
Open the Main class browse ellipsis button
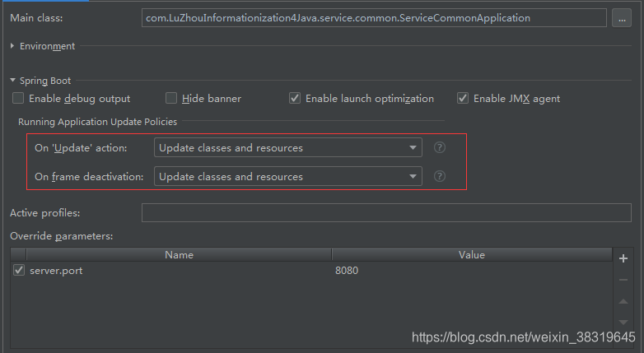(x=622, y=18)
